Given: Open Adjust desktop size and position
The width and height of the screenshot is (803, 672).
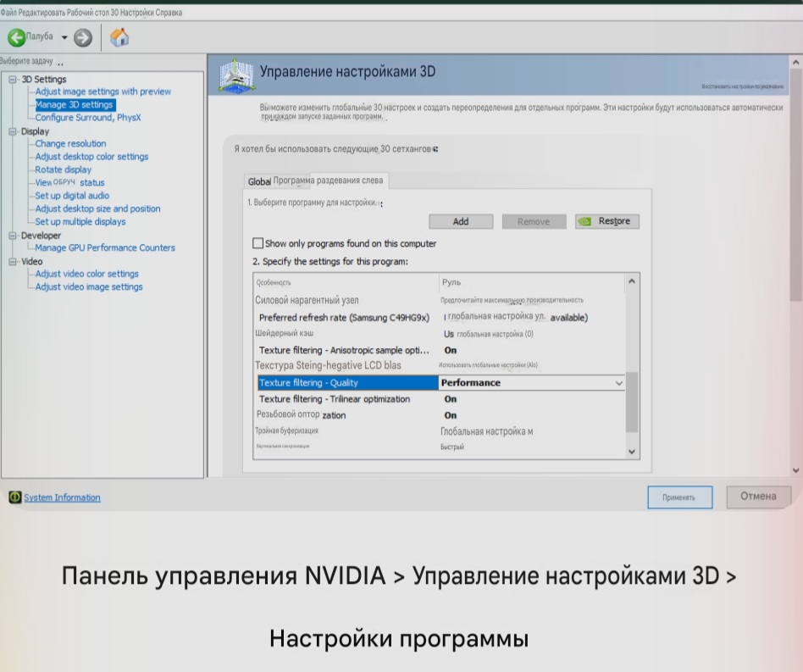Looking at the screenshot, I should [x=97, y=209].
